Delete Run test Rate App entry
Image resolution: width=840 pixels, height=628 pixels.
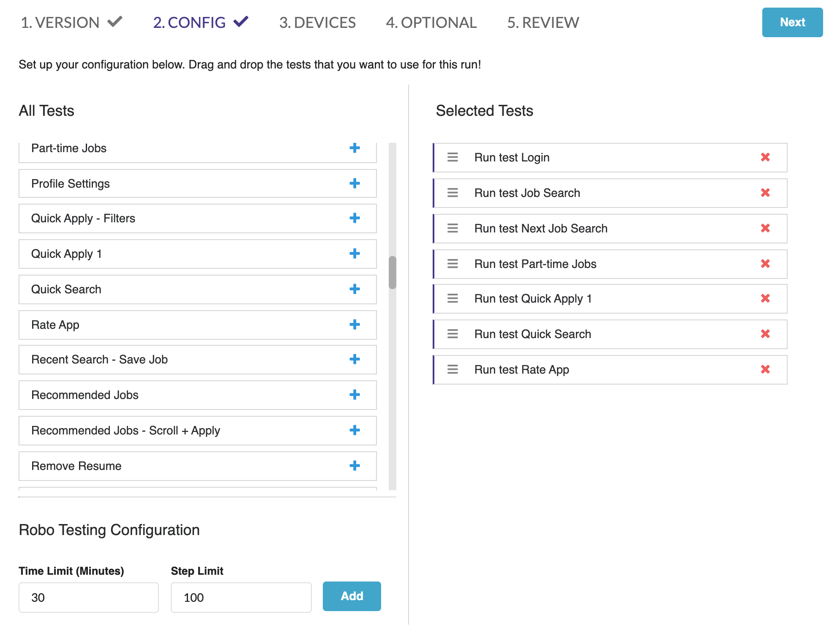[765, 369]
